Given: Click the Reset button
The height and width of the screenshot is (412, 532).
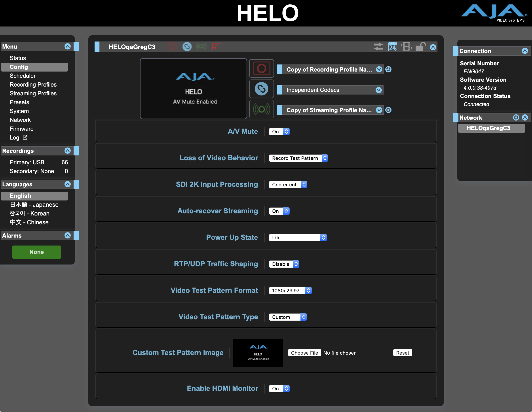Looking at the screenshot, I should click(x=402, y=353).
